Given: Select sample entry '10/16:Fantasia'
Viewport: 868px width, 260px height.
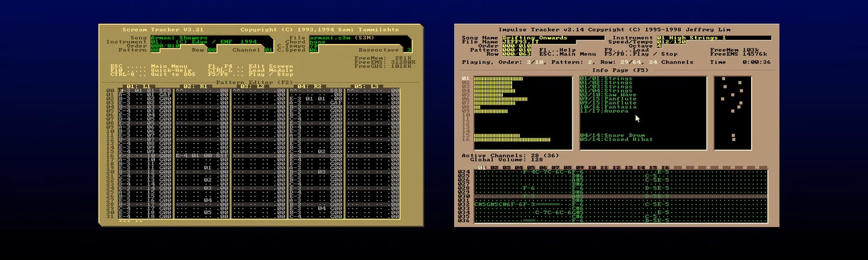Looking at the screenshot, I should (x=608, y=107).
